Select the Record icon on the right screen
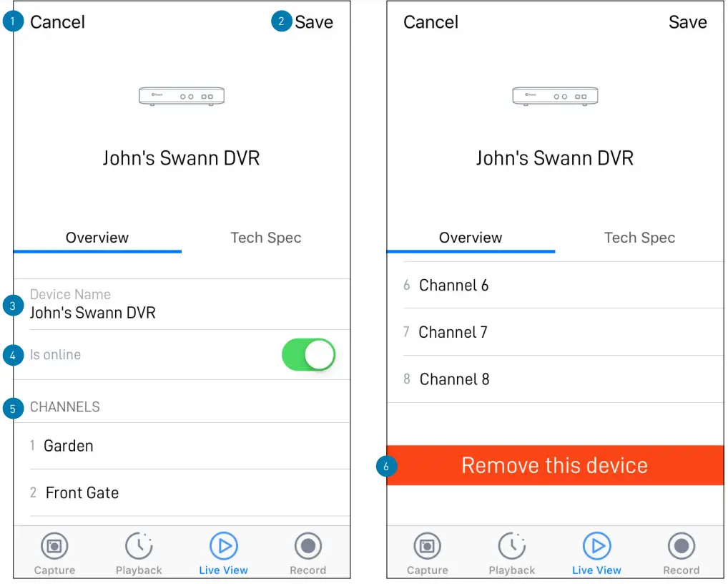 [681, 551]
